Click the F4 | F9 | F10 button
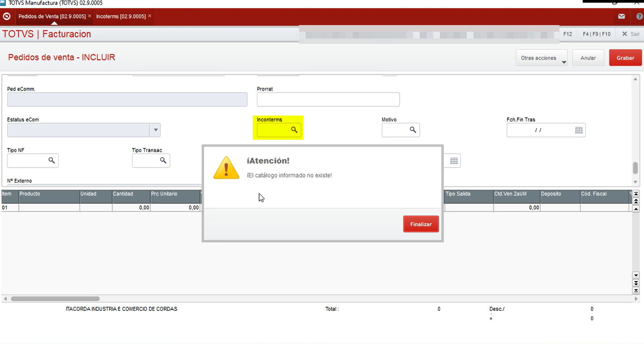This screenshot has width=644, height=344. point(597,34)
